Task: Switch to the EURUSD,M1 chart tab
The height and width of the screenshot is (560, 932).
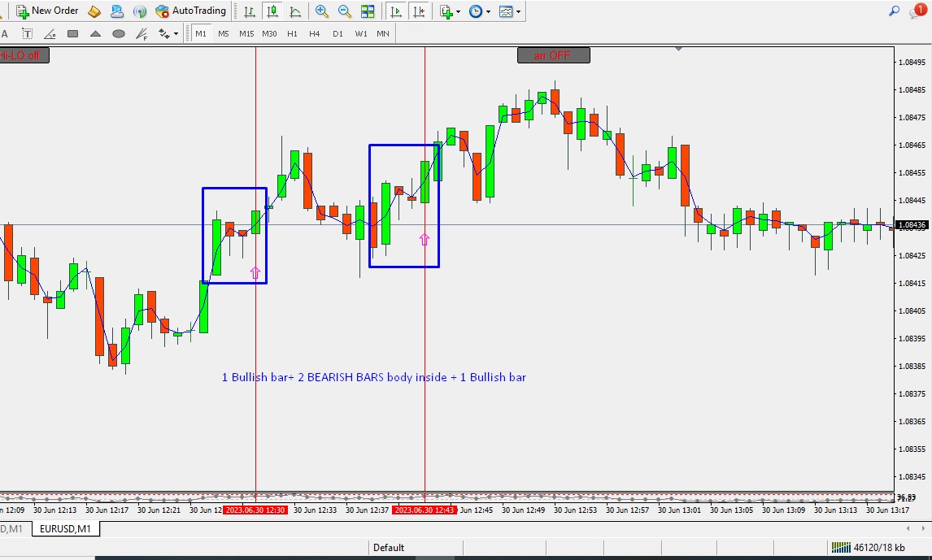Action: [65, 528]
